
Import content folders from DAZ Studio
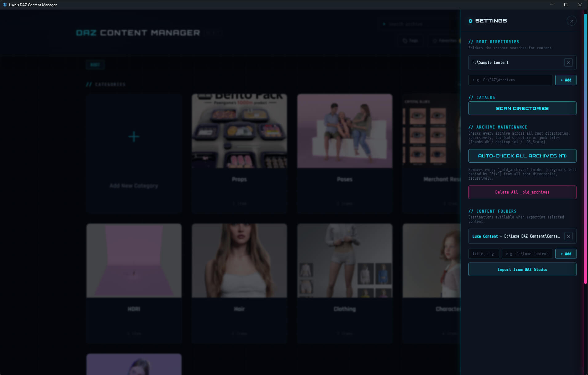(x=522, y=270)
